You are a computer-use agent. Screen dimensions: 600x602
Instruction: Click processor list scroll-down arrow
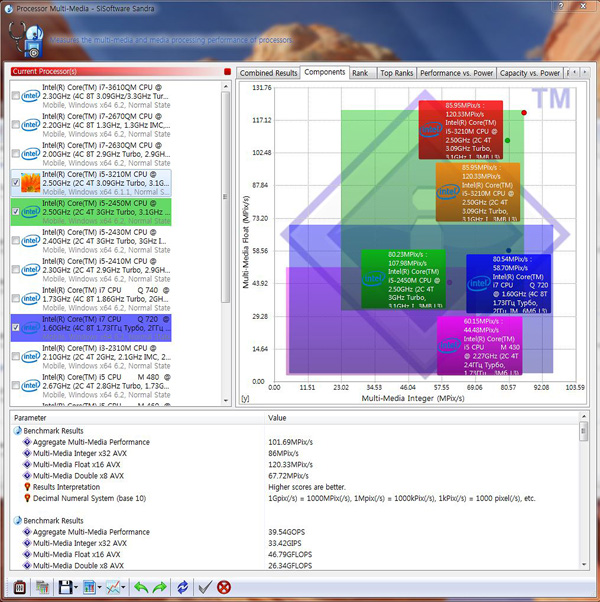[226, 401]
